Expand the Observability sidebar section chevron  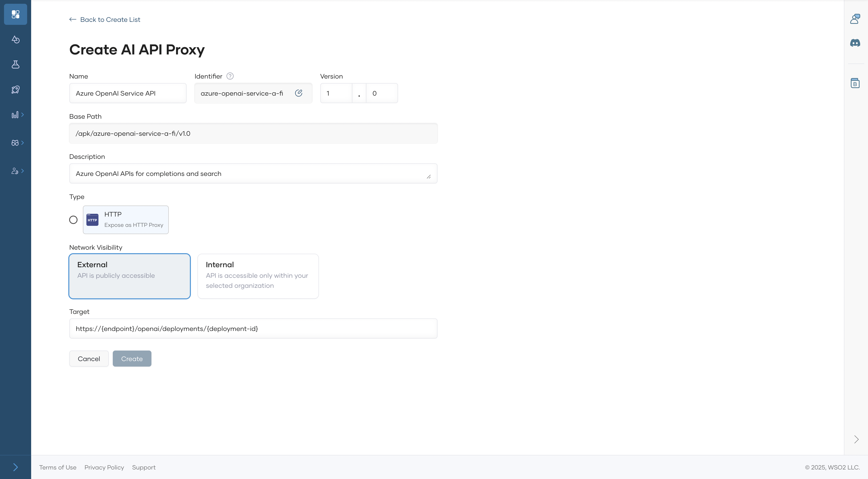tap(23, 114)
